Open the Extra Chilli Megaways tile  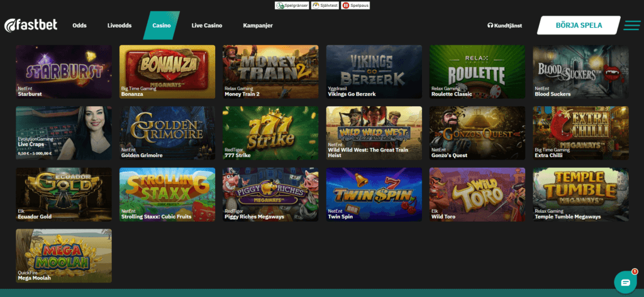[580, 133]
